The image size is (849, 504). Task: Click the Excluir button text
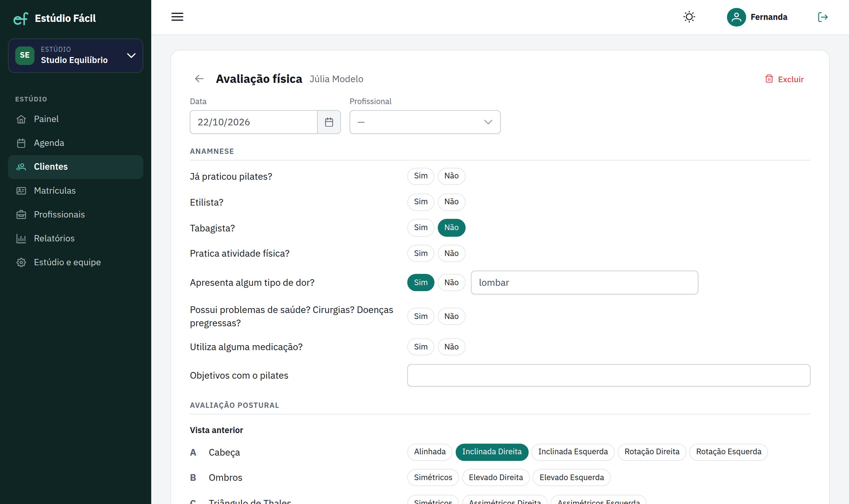click(x=791, y=79)
